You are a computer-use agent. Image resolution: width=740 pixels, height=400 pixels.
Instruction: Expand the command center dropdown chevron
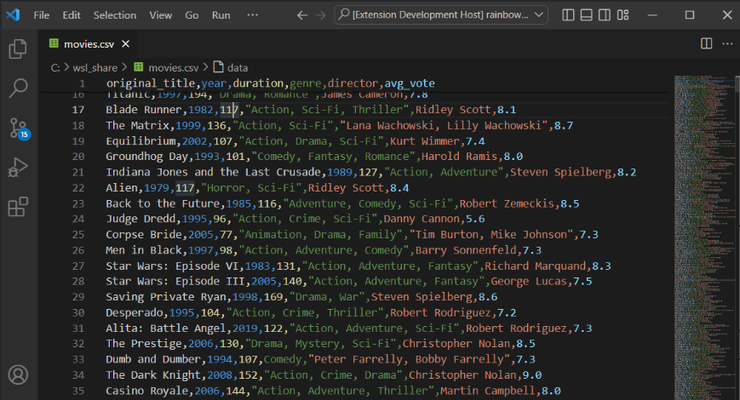[x=538, y=15]
